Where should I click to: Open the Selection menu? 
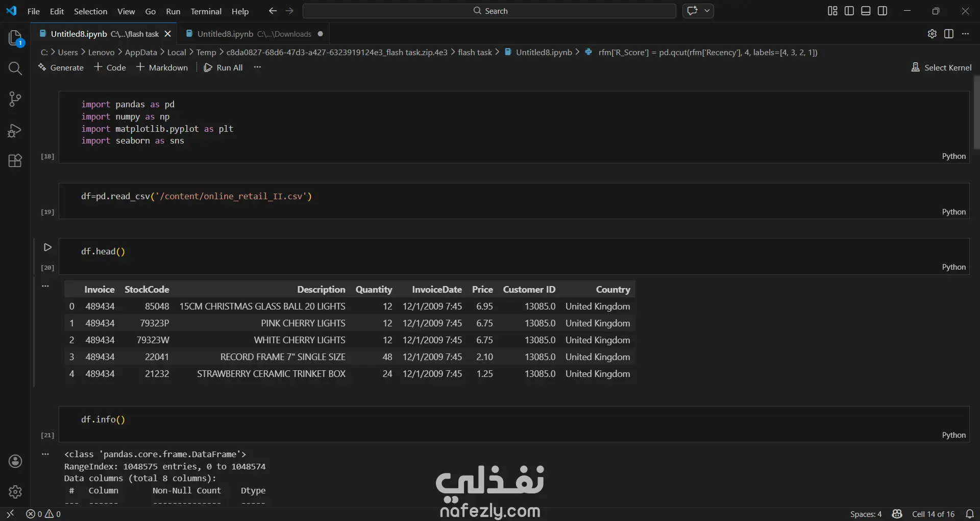point(90,11)
